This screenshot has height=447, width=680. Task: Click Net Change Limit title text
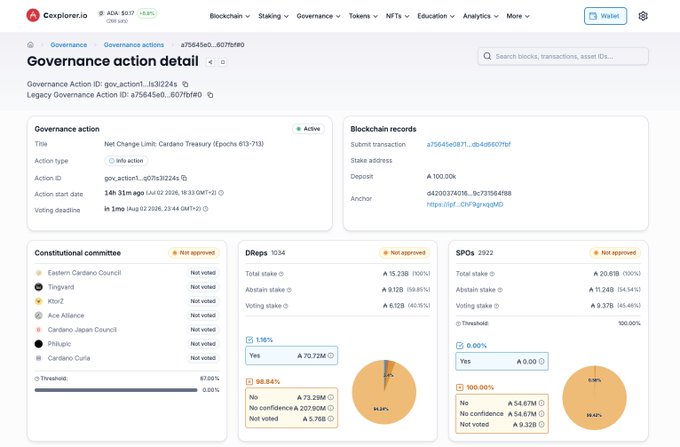click(x=184, y=144)
